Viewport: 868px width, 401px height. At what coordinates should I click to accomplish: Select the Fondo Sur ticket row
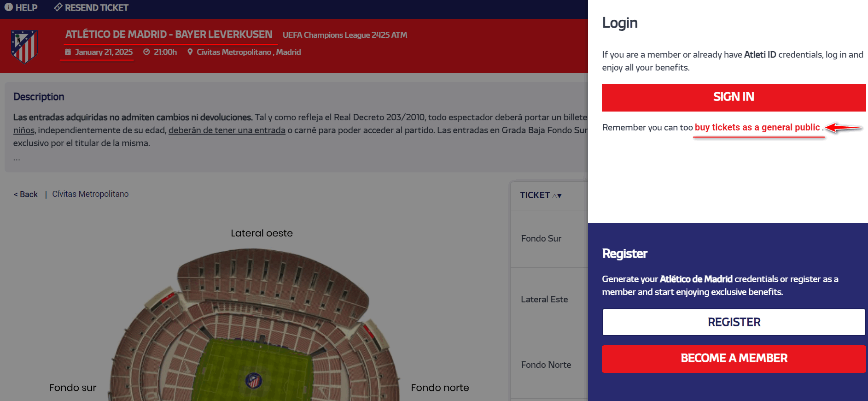point(541,238)
